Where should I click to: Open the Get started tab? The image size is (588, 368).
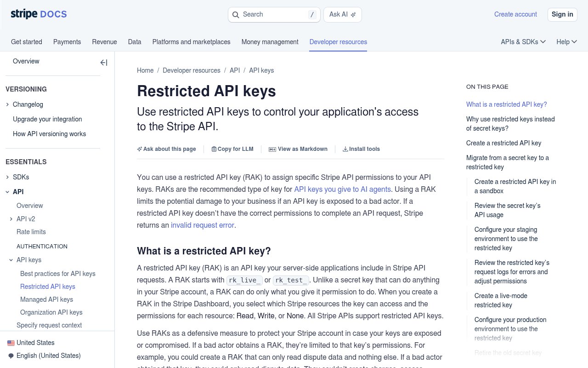click(x=27, y=42)
